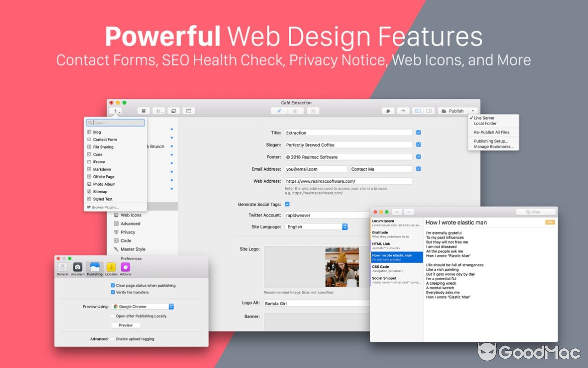Uncheck Verify file transfers

click(113, 291)
